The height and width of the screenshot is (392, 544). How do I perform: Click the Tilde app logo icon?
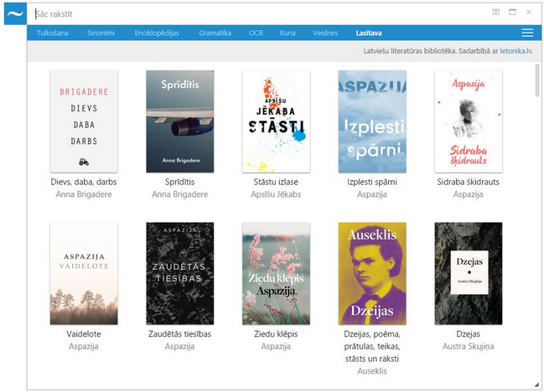[x=14, y=14]
